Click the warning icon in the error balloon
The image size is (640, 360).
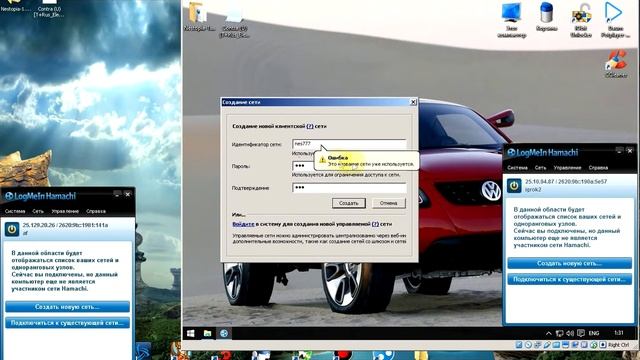tap(322, 160)
